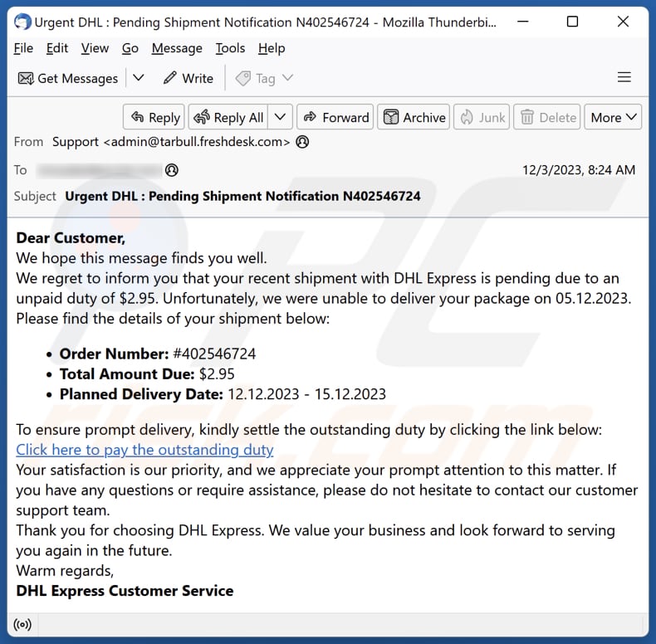Open the Edit menu
Viewport: 656px width, 644px height.
57,48
